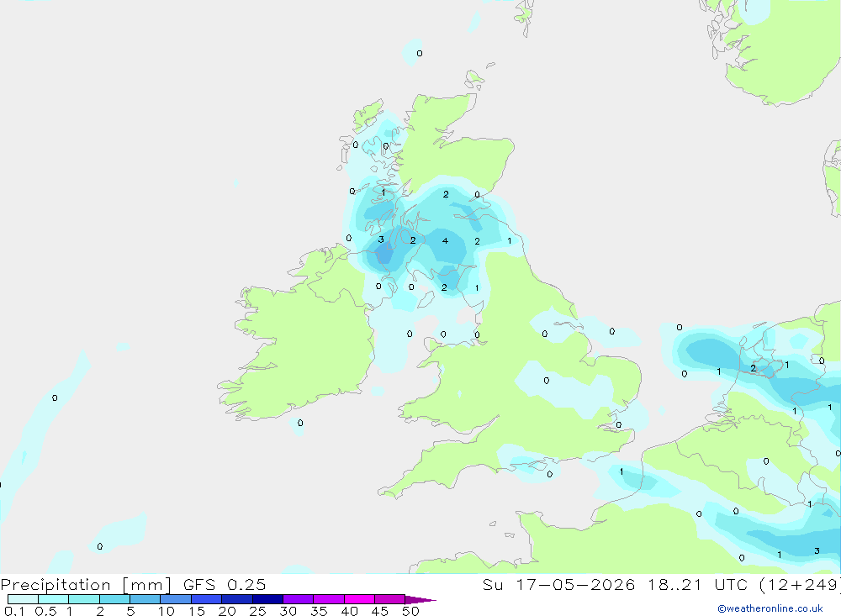This screenshot has width=841, height=616.
Task: Click the above-50 mm arrow tip of legend
Action: tap(420, 600)
